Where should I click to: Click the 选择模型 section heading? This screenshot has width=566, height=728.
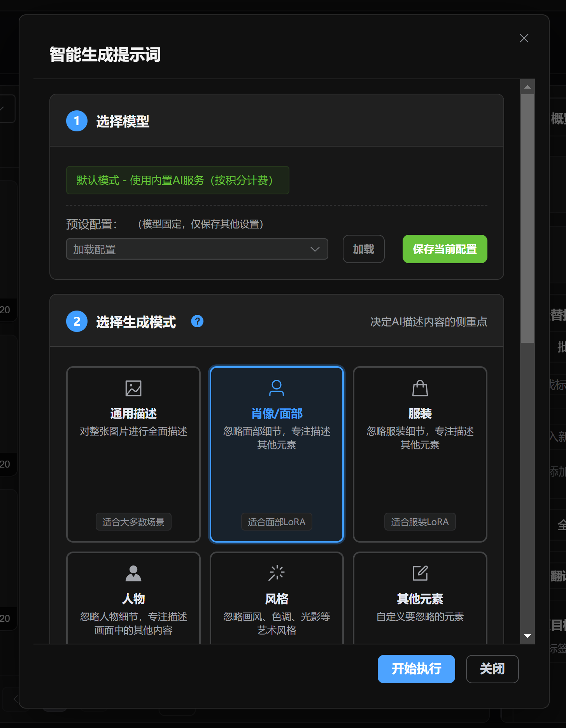point(123,121)
